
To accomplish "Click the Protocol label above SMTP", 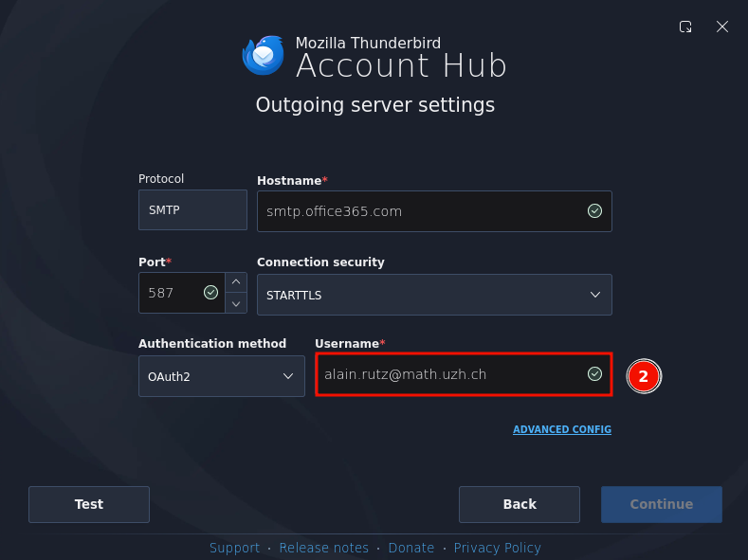I will pos(161,179).
